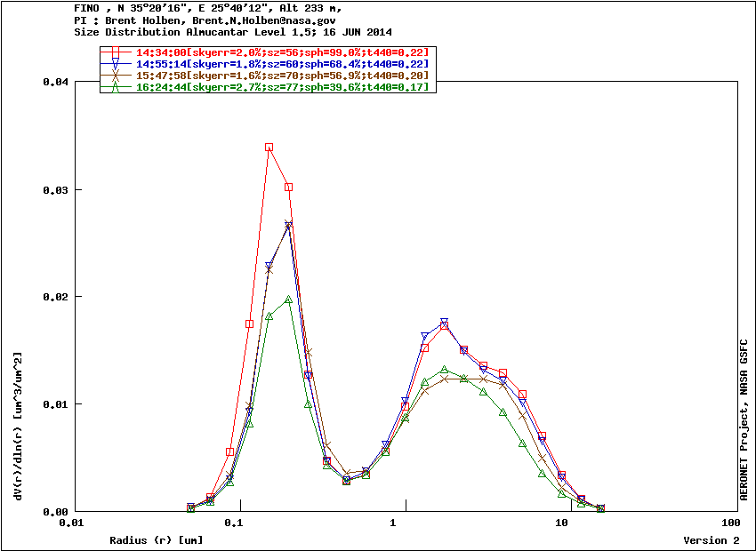
Task: Click the 100 x-axis tick label
Action: [731, 524]
